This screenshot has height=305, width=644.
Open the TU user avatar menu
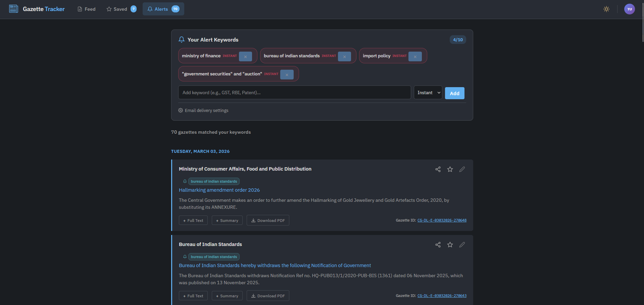(x=630, y=9)
